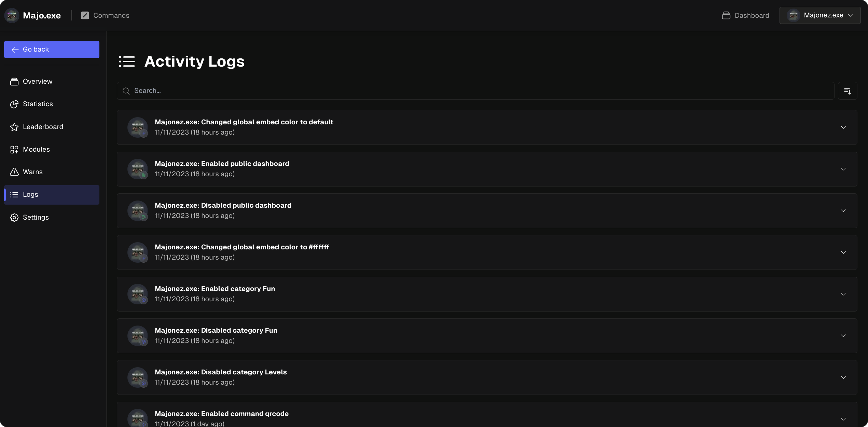This screenshot has width=868, height=427.
Task: Click the Logs list icon in the sidebar
Action: [14, 194]
